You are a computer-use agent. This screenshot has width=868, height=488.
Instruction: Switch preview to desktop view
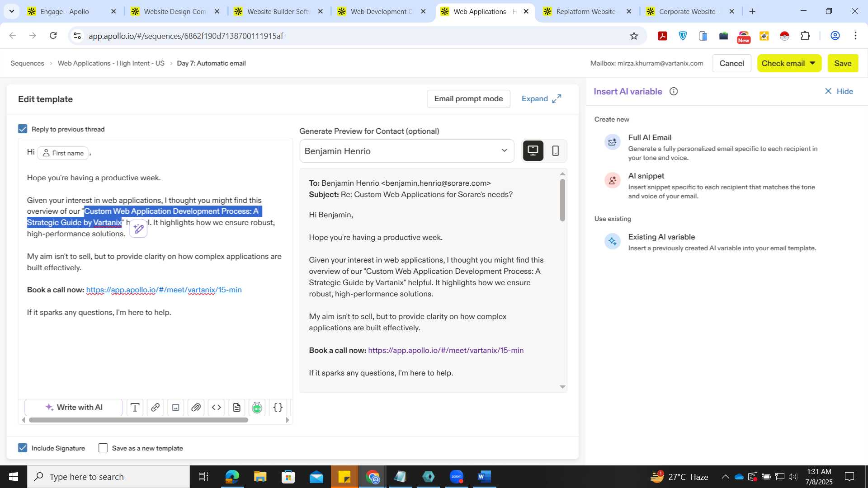[533, 151]
